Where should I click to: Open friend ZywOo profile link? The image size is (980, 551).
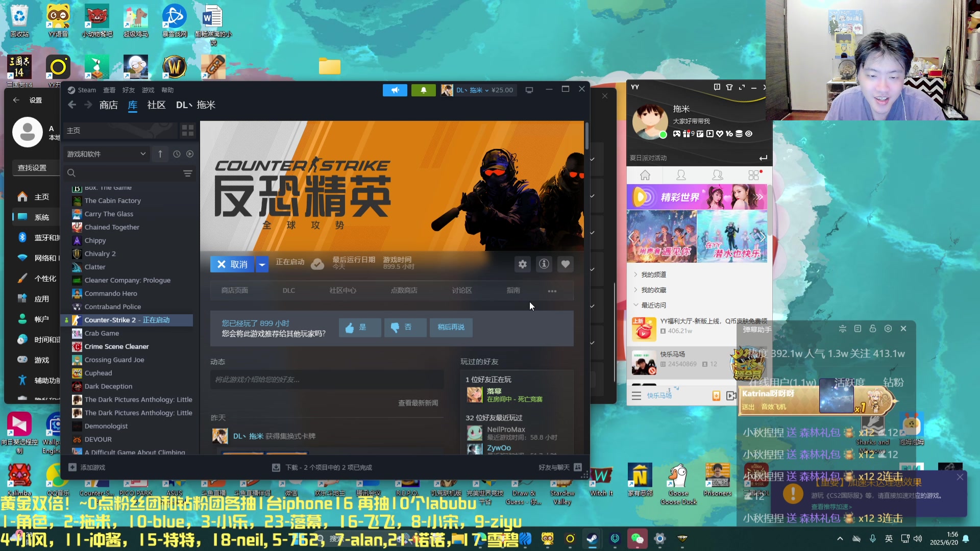499,448
